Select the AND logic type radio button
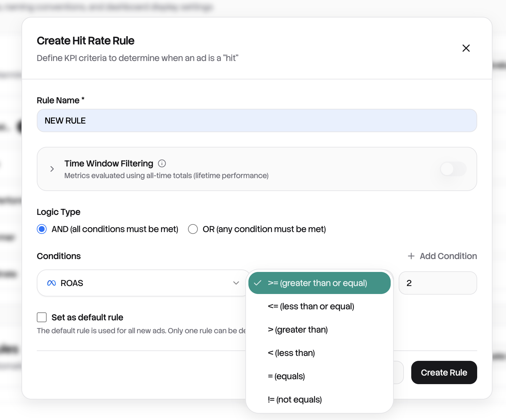 pyautogui.click(x=41, y=229)
